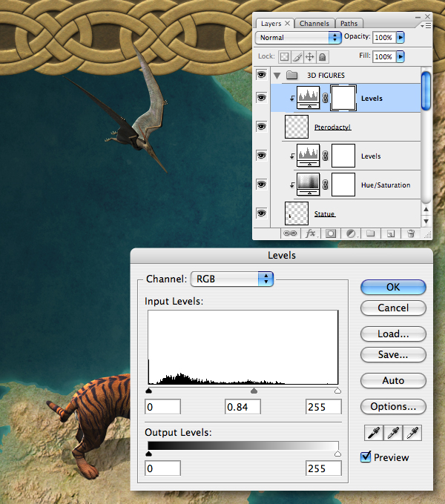
Task: Open the fx layer style menu
Action: 310,233
